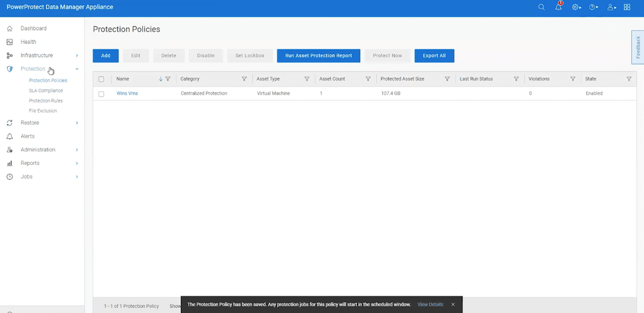Image resolution: width=644 pixels, height=313 pixels.
Task: Open SLA Compliance submenu item
Action: 46,90
